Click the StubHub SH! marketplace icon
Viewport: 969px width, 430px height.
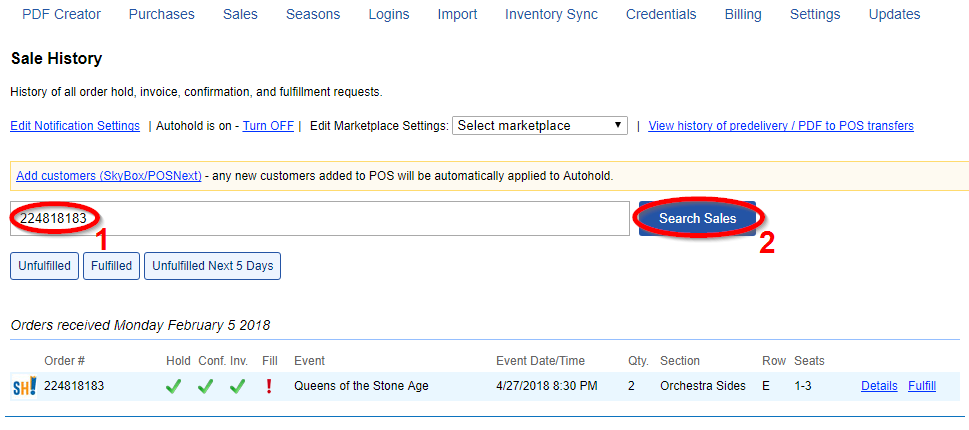[25, 387]
